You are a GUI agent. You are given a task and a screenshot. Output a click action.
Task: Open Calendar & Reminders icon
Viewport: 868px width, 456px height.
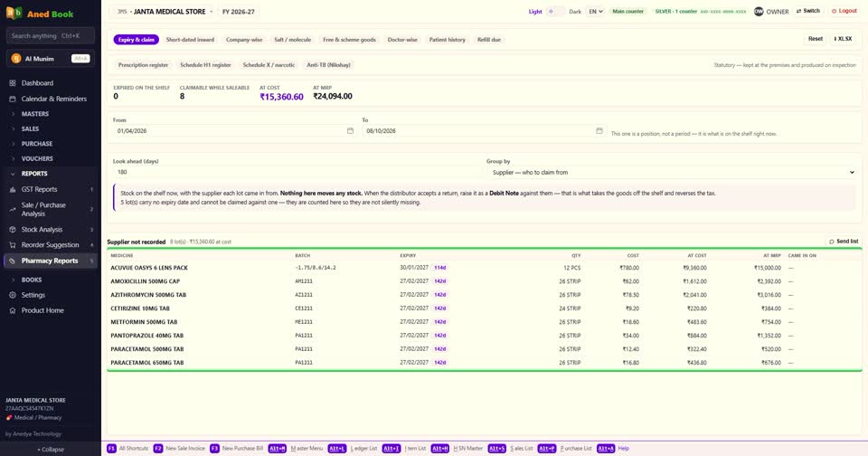[x=12, y=99]
